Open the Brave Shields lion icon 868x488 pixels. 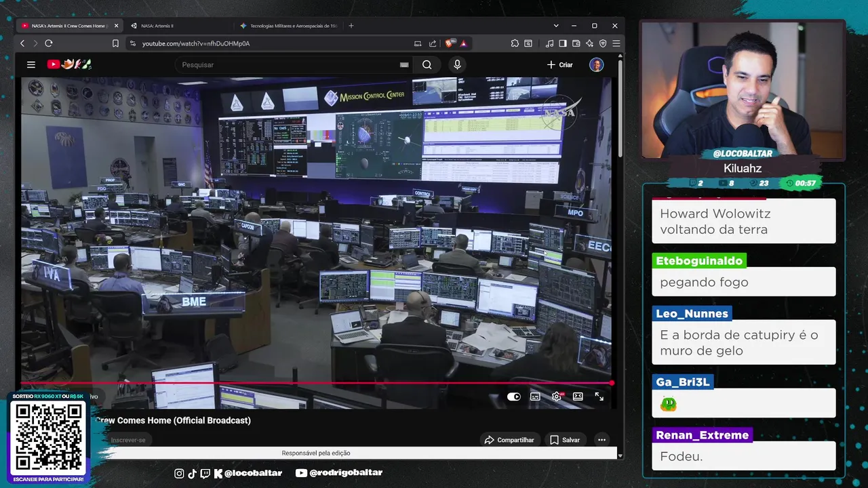(450, 43)
